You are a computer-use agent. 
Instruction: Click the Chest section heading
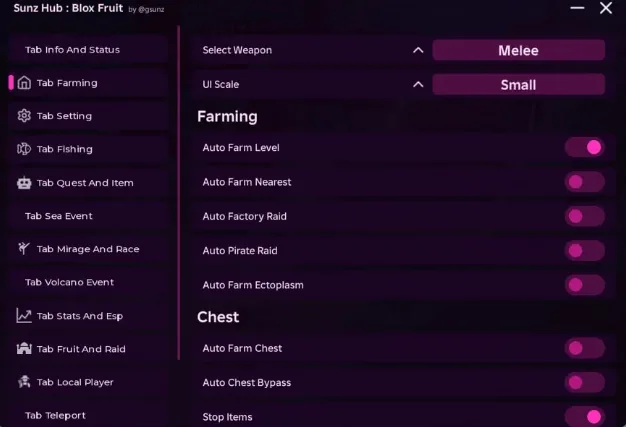tap(218, 317)
